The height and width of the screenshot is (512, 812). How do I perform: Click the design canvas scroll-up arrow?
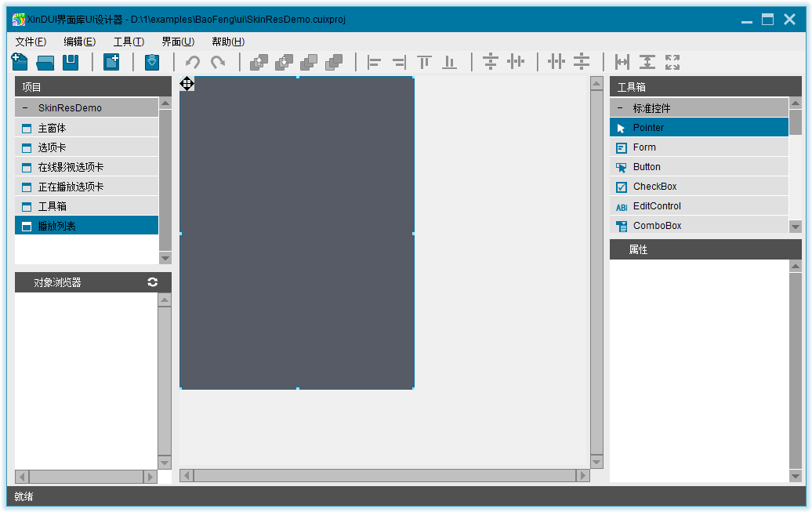pyautogui.click(x=596, y=83)
